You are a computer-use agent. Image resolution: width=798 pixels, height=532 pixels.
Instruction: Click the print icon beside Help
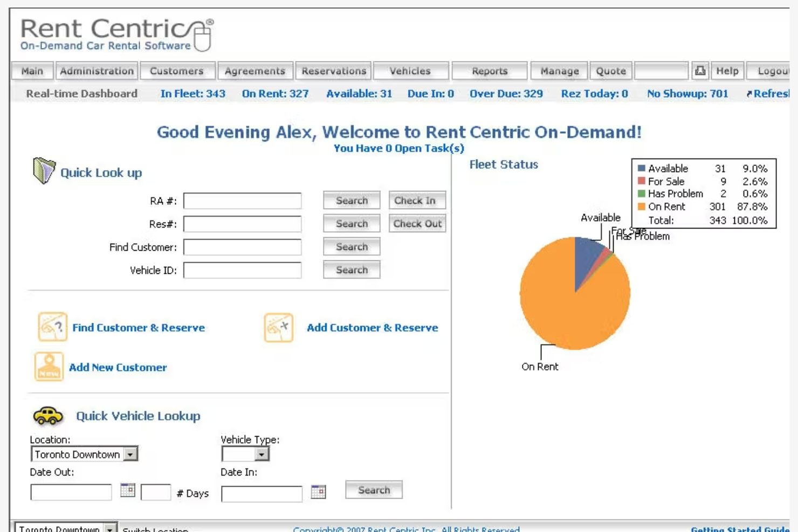(x=700, y=70)
